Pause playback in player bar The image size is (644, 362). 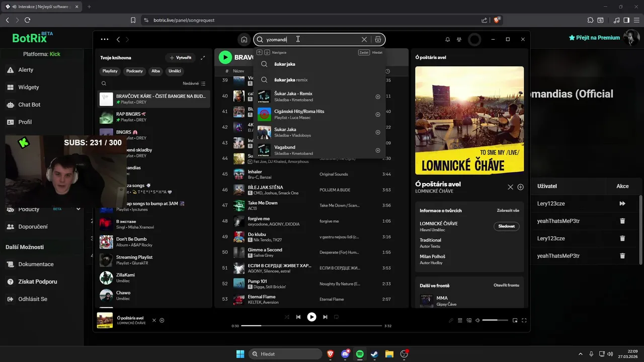click(312, 317)
